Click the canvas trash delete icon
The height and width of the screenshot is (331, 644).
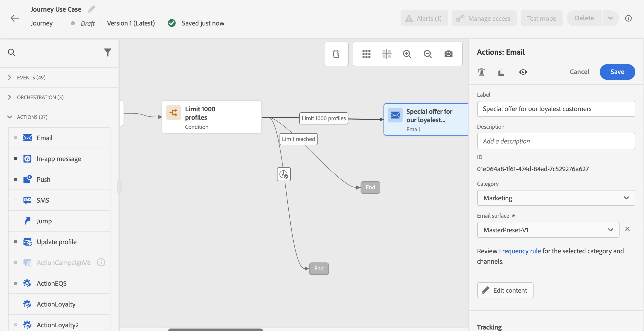click(336, 54)
